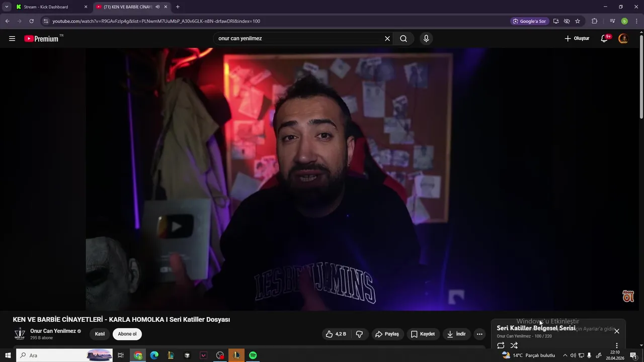Screen dimensions: 644x362
Task: Close the Kick Dashboard tab
Action: [x=86, y=7]
